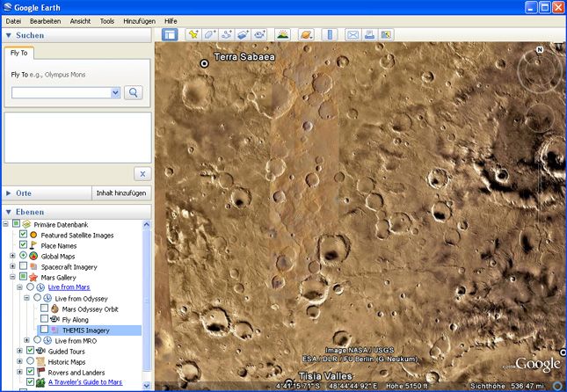Screen dimensions: 567x392
Task: Click the Global Maps globe icon
Action: 33,256
